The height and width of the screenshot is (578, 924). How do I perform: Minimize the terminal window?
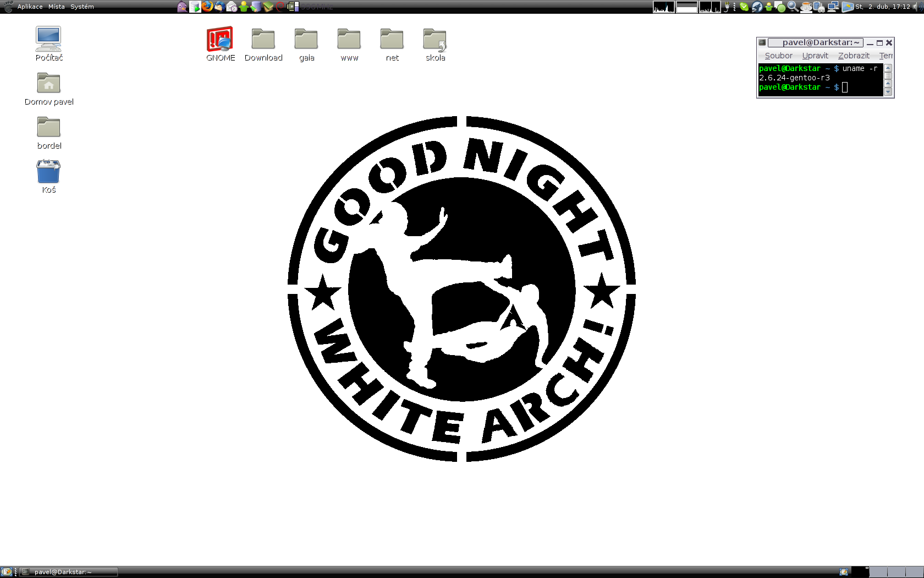(x=870, y=43)
